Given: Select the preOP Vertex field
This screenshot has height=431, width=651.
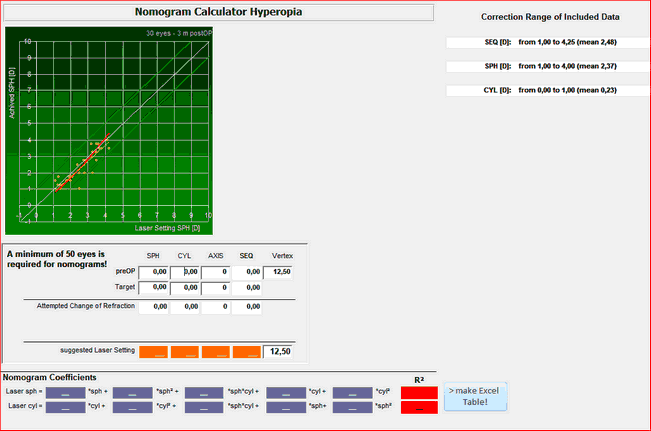Looking at the screenshot, I should click(x=281, y=271).
